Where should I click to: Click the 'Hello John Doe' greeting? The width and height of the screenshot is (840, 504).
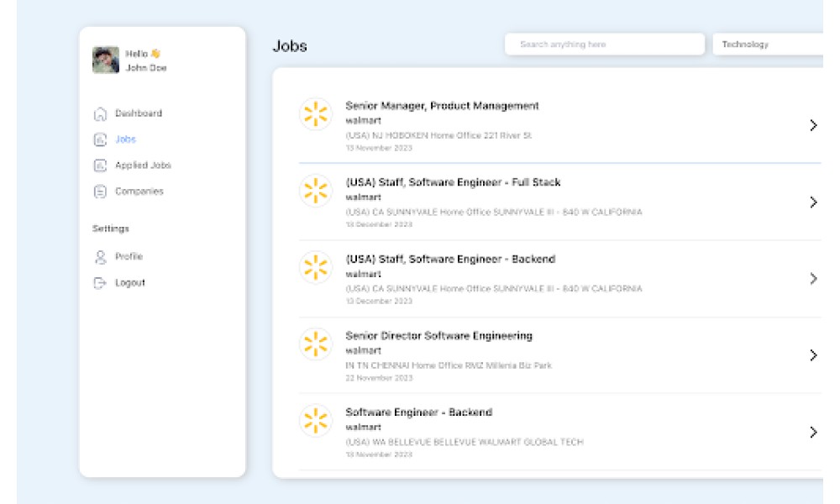coord(145,60)
